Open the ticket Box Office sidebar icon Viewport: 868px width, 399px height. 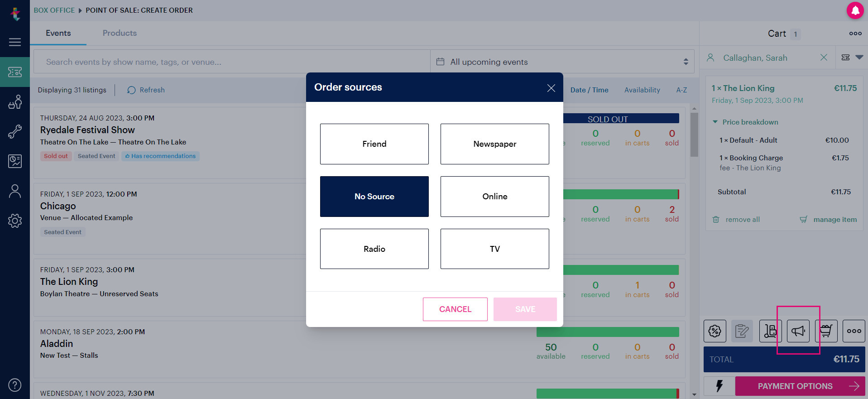(15, 72)
